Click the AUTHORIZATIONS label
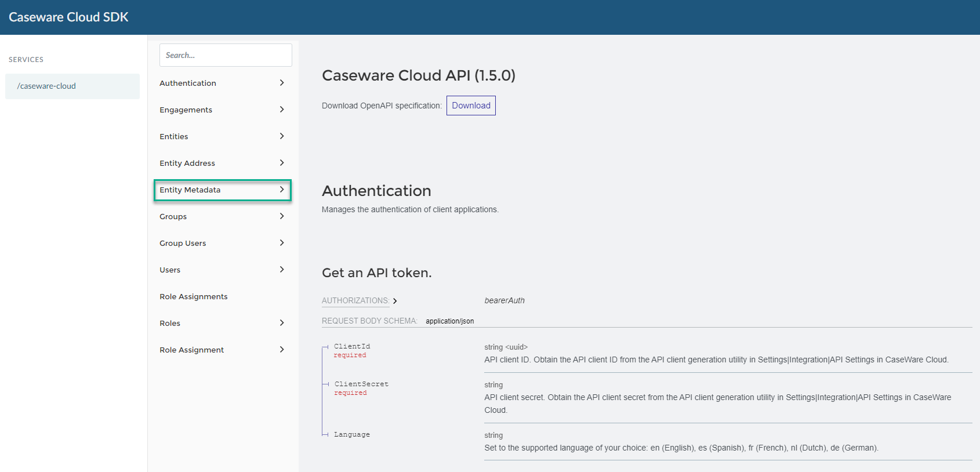This screenshot has width=980, height=472. (355, 300)
